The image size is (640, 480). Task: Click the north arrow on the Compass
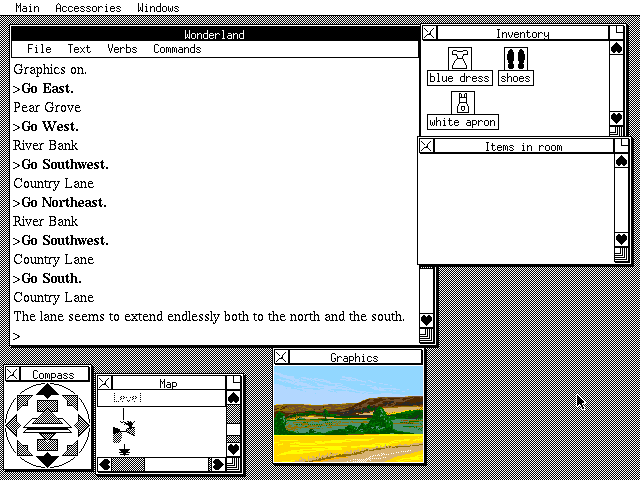click(47, 391)
